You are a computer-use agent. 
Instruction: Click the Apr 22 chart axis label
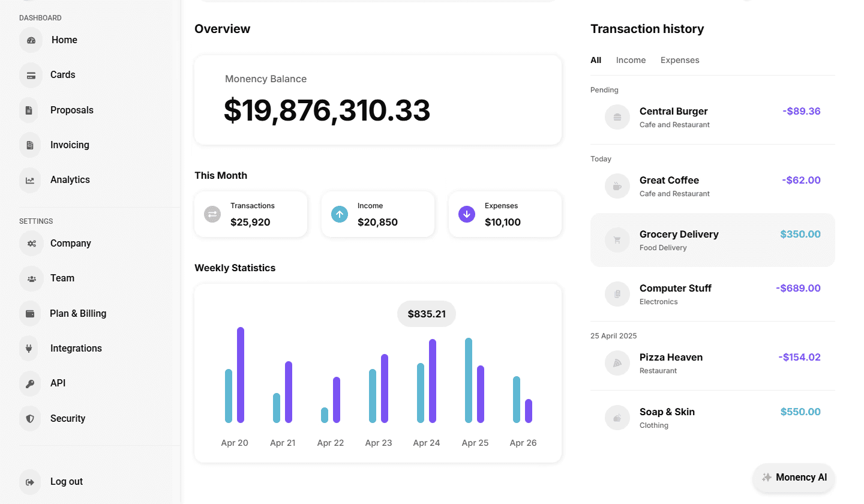(x=331, y=443)
